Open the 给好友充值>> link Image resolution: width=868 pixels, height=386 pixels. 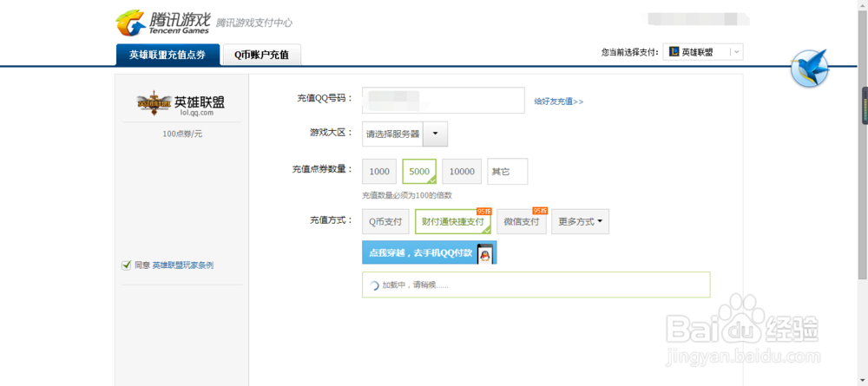[x=558, y=101]
